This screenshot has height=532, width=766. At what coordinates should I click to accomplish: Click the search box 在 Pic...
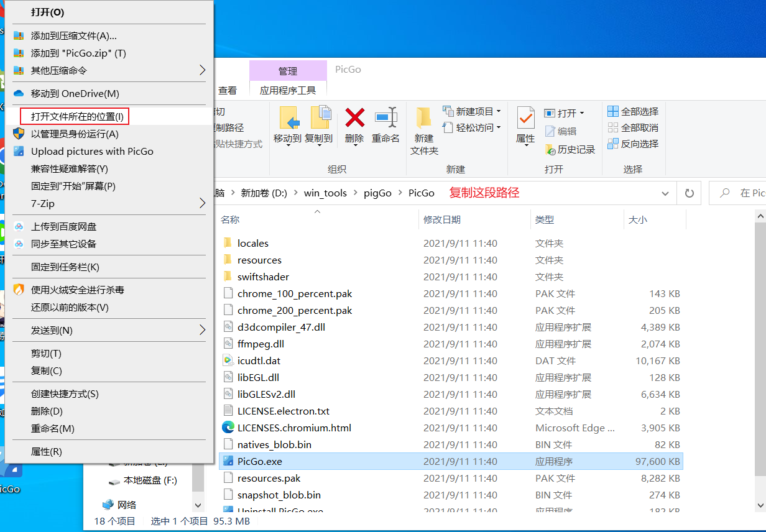(x=738, y=193)
